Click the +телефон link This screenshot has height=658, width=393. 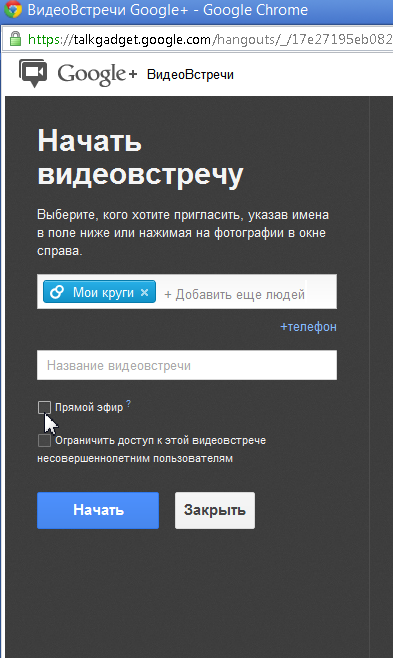(x=308, y=326)
